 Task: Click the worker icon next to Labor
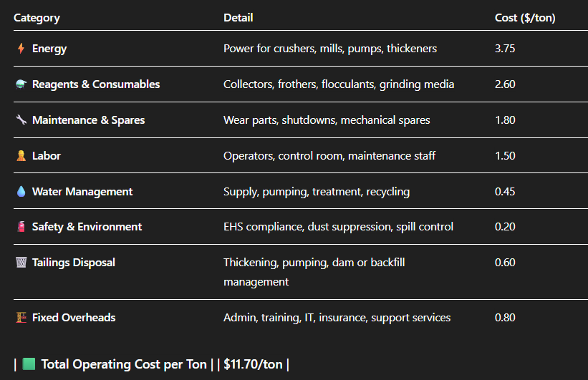pyautogui.click(x=20, y=156)
